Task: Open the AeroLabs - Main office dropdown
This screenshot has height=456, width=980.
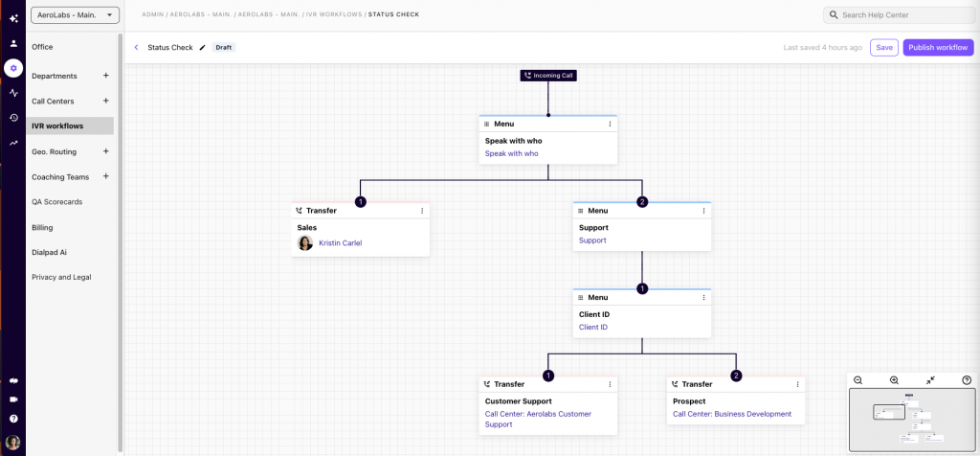Action: [75, 15]
